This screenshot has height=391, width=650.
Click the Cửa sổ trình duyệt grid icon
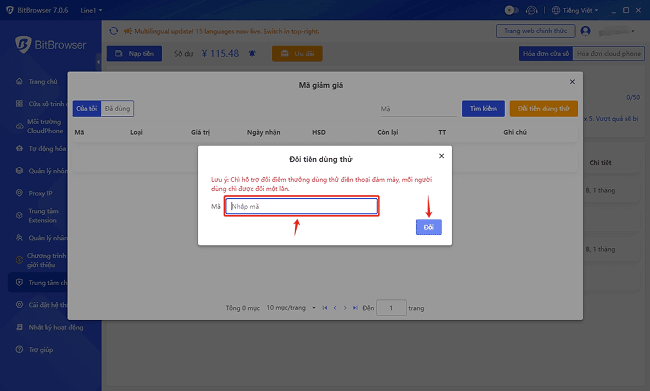[19, 104]
